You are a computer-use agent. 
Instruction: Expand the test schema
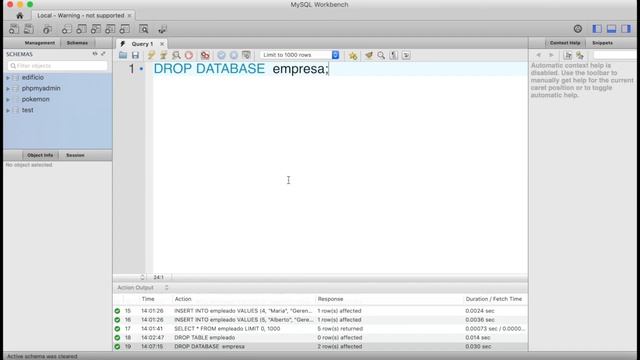point(8,110)
